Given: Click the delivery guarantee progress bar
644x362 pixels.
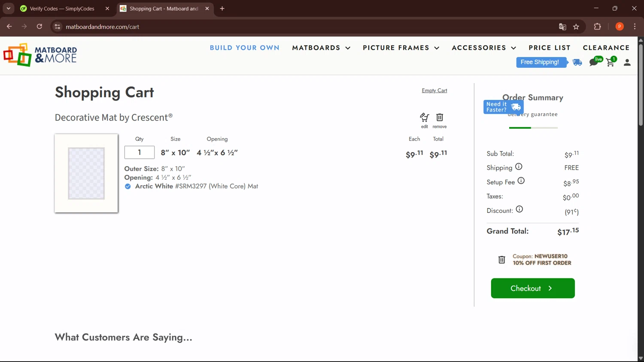Looking at the screenshot, I should pyautogui.click(x=533, y=128).
